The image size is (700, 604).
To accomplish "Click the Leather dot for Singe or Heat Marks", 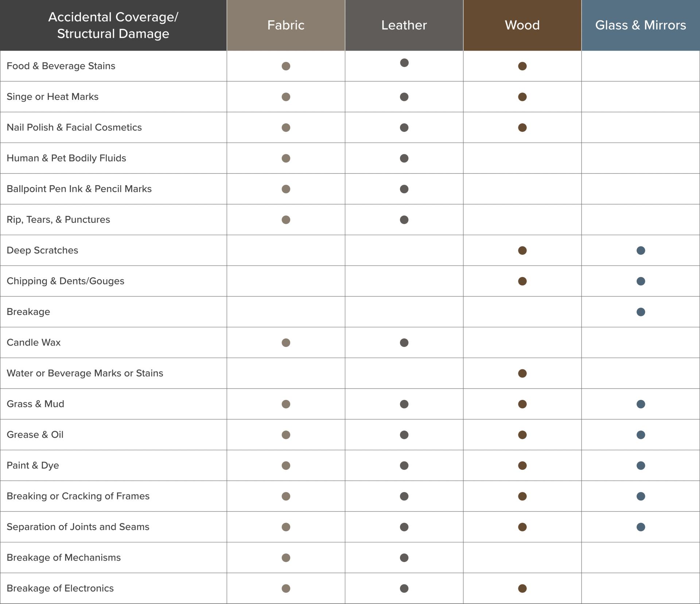I will [x=404, y=97].
